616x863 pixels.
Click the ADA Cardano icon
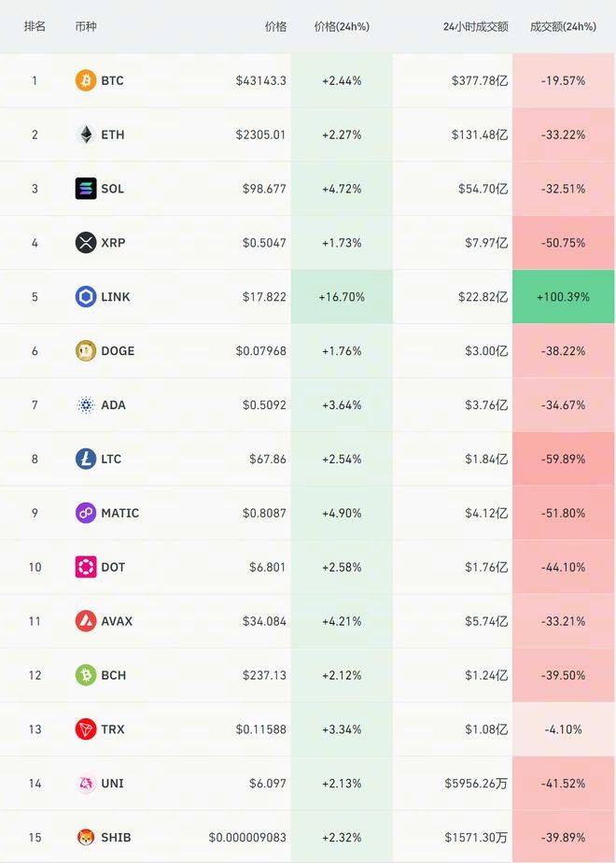[x=86, y=404]
